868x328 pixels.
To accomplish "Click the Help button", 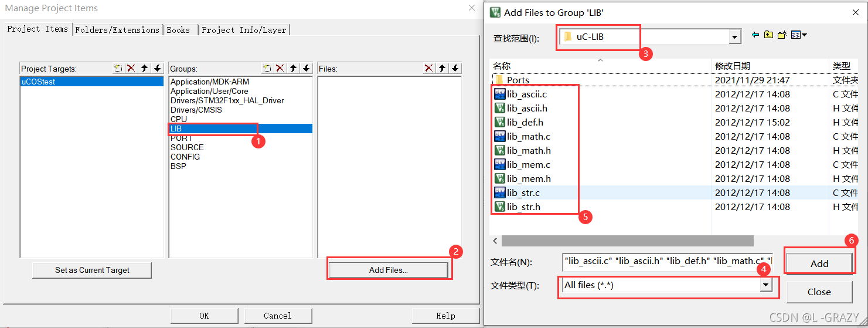I will (445, 316).
